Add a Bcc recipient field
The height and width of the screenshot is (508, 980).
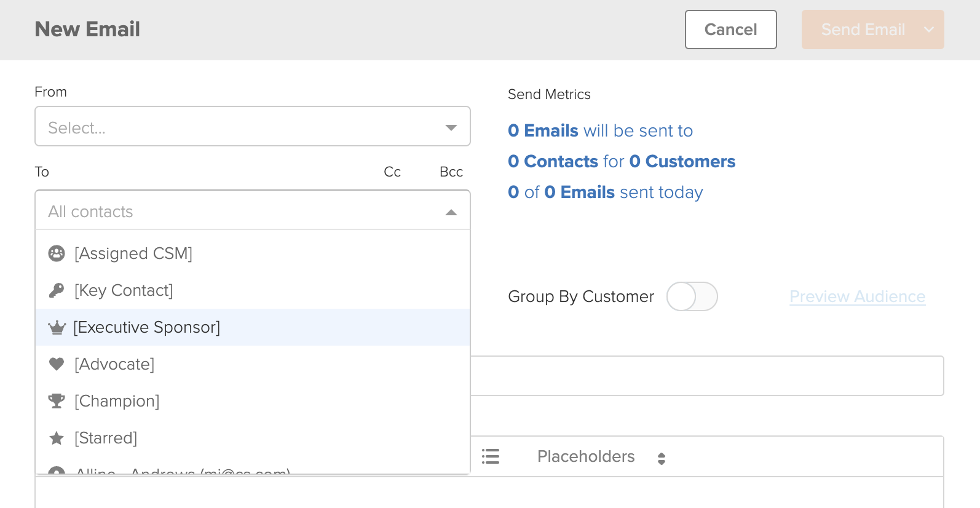[x=451, y=172]
